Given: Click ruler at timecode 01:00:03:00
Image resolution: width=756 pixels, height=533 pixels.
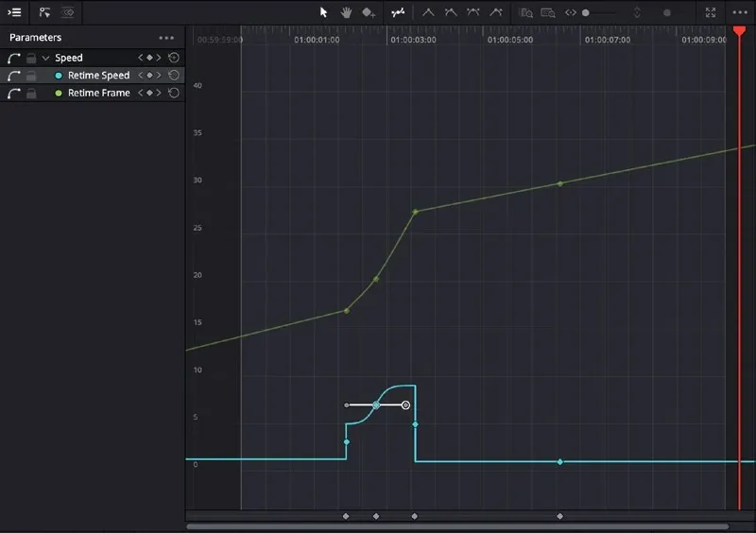Looking at the screenshot, I should pos(413,40).
